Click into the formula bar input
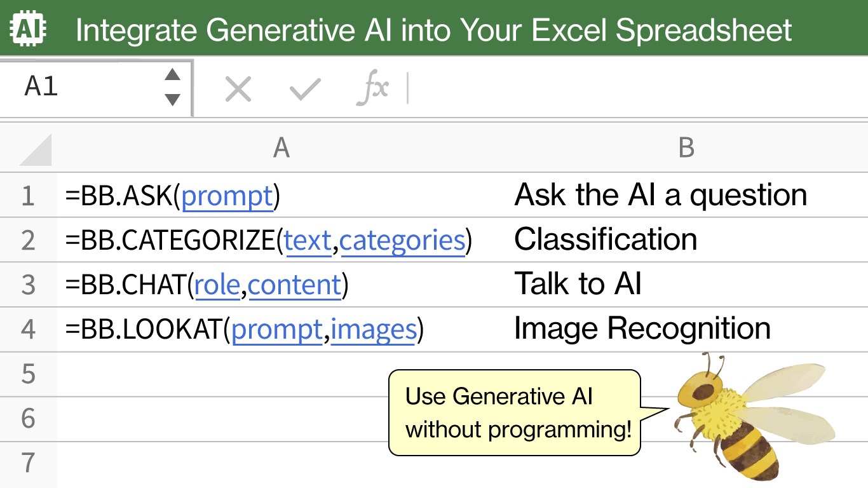Image resolution: width=868 pixels, height=488 pixels. tap(635, 89)
